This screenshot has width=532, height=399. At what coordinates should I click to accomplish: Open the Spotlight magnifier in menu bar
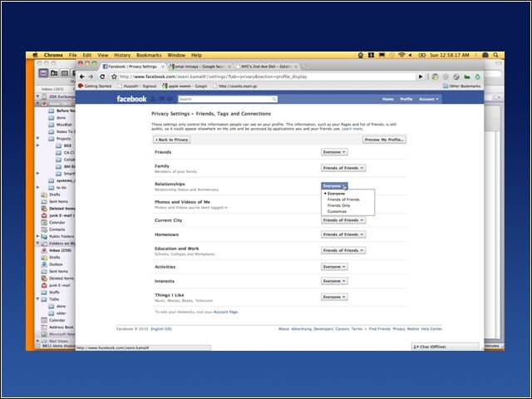[495, 55]
